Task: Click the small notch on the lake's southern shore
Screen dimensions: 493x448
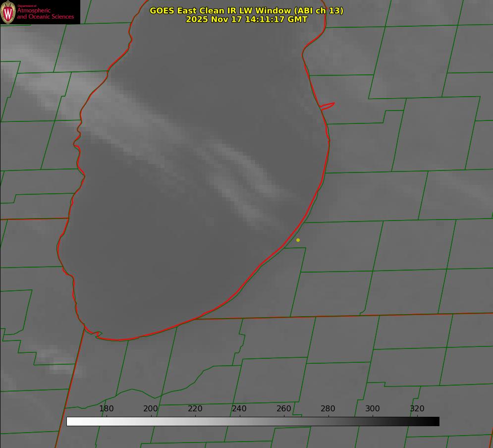Action: point(98,335)
